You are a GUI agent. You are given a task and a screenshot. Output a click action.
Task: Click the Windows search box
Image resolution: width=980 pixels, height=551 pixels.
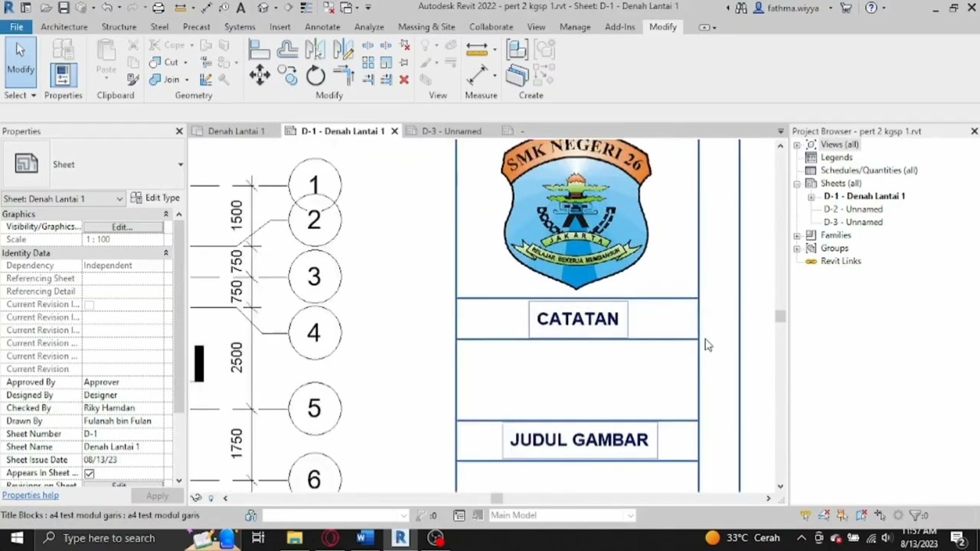pos(109,538)
